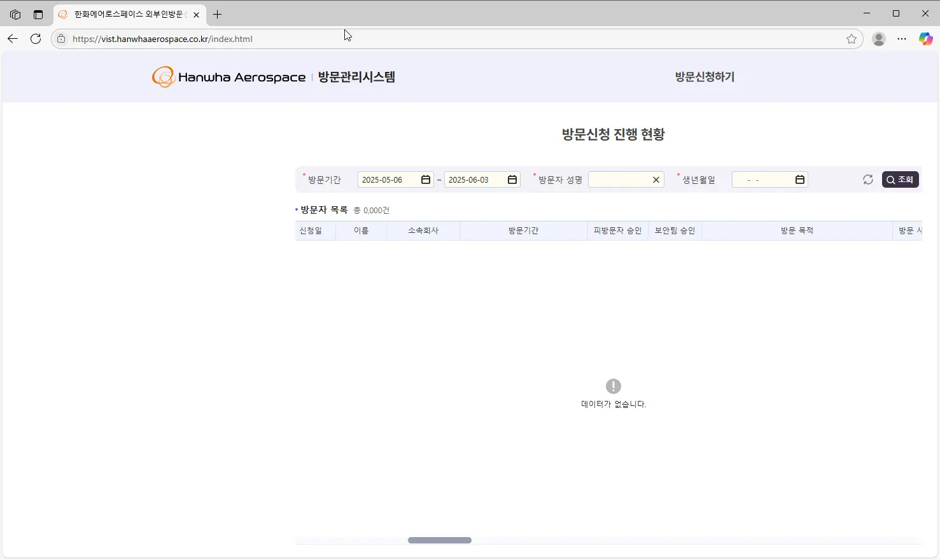940x560 pixels.
Task: Clear 방문자 성명 field with the X icon
Action: (656, 179)
